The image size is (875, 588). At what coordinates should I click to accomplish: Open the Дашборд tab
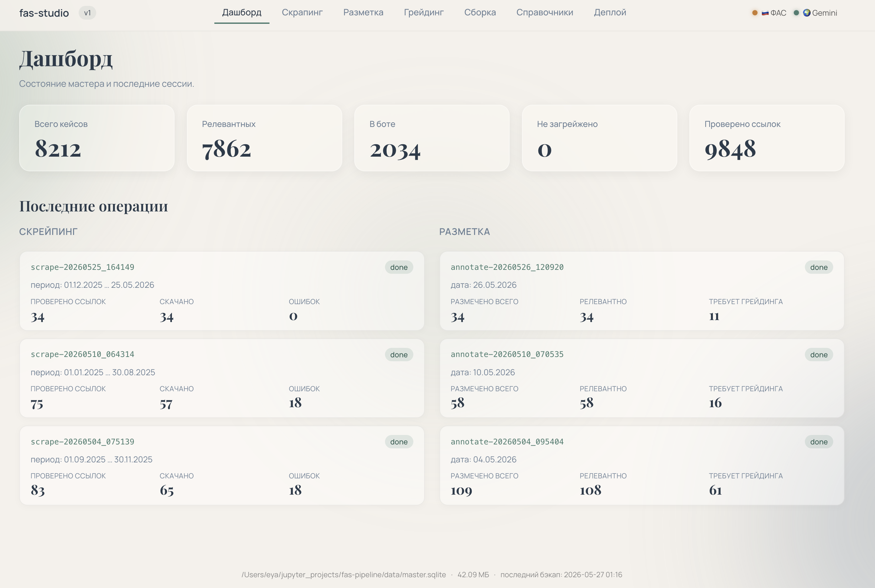pyautogui.click(x=242, y=12)
